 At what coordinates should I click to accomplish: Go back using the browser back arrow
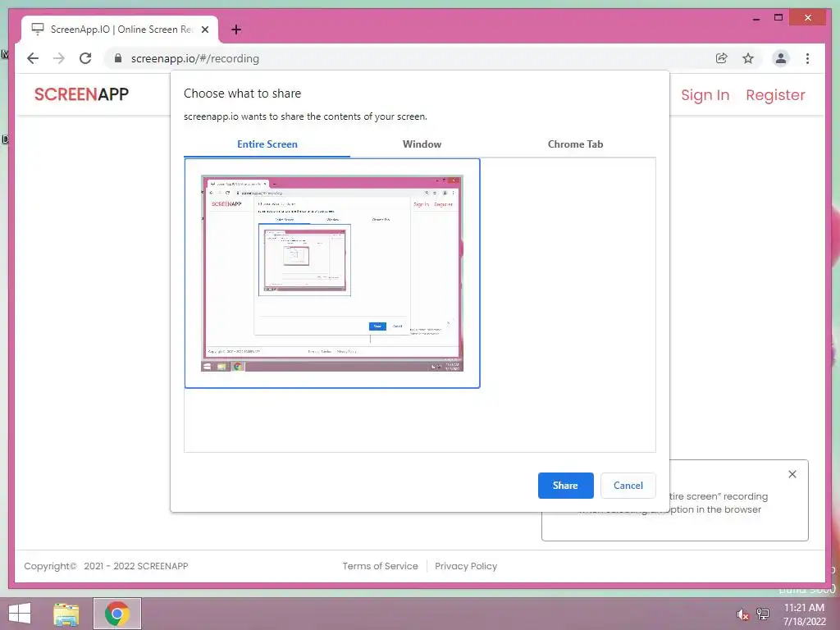coord(33,58)
